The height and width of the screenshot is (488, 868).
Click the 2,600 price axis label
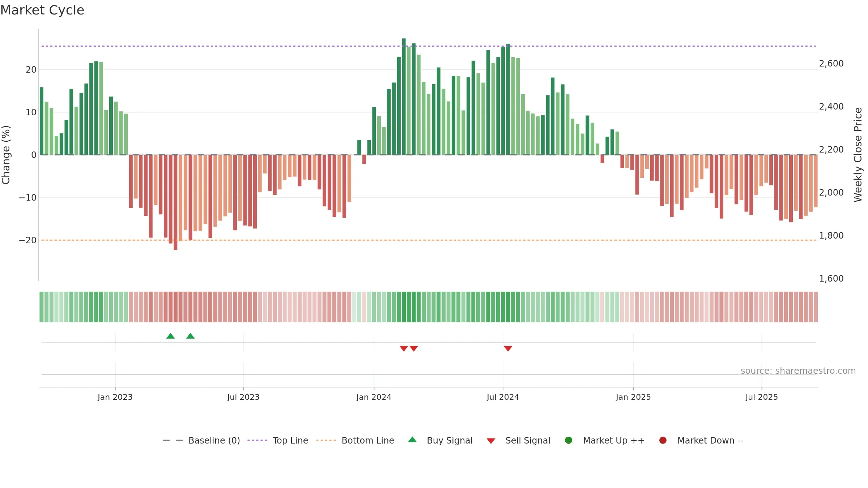tap(831, 64)
